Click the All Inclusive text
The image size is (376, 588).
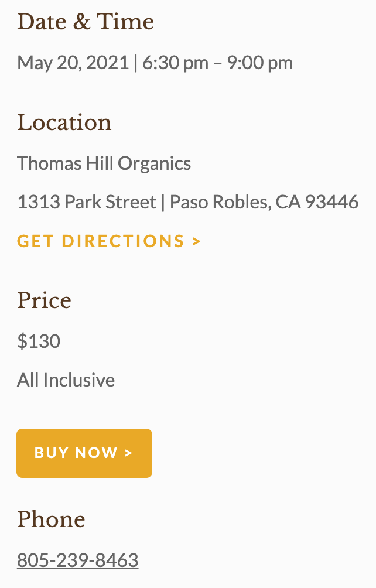tap(66, 380)
